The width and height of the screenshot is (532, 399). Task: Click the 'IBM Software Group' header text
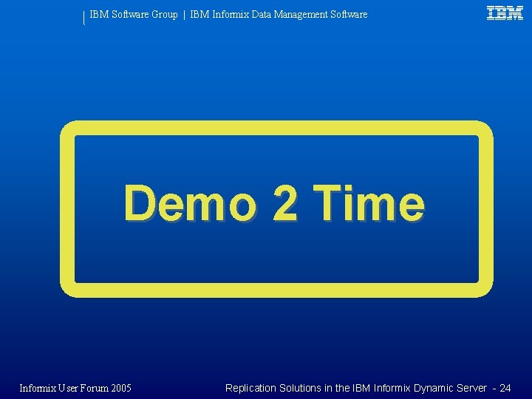[x=133, y=14]
